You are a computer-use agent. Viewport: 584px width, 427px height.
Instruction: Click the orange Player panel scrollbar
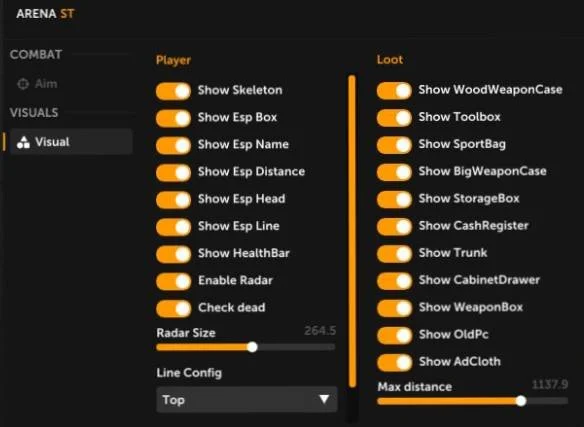pos(352,231)
